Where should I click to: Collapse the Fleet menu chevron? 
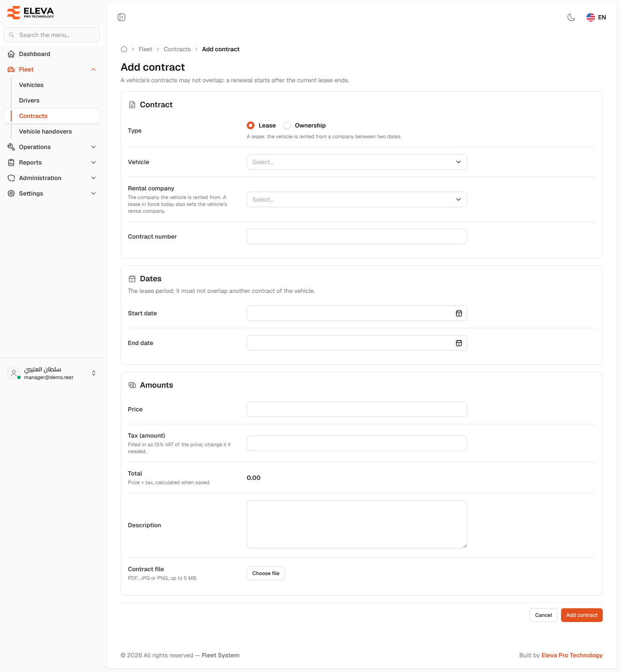tap(93, 69)
